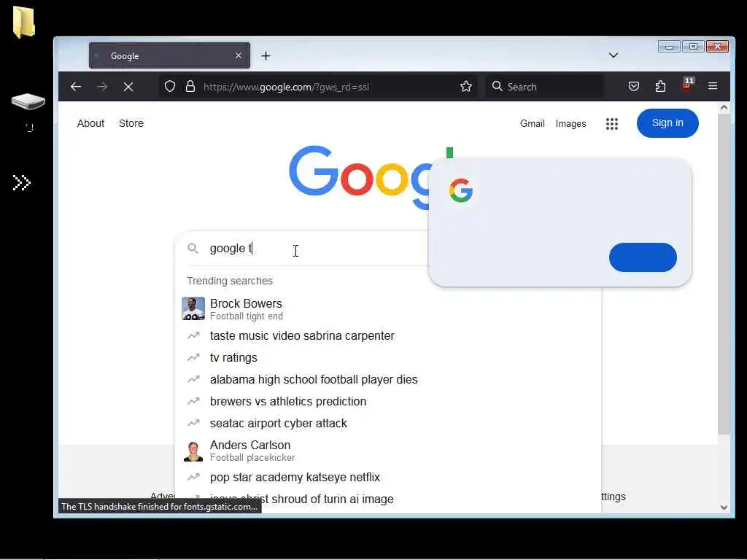Click the blue button in the popup

coord(643,257)
